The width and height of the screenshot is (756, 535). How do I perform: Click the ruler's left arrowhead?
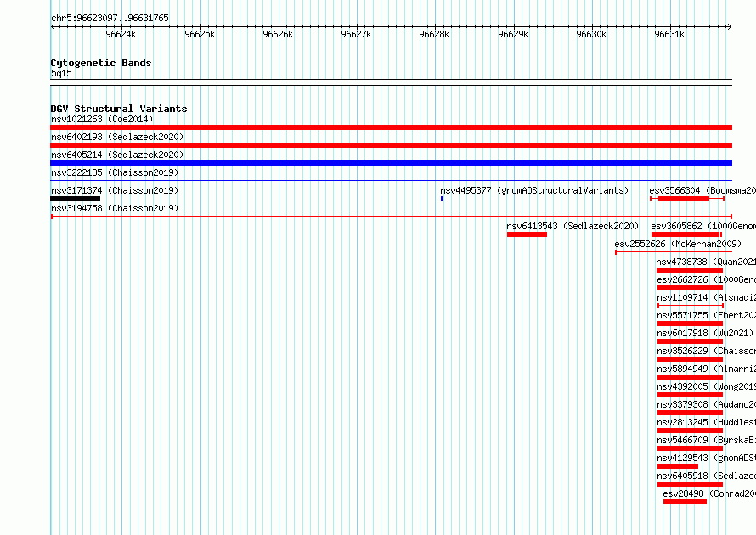pos(53,26)
